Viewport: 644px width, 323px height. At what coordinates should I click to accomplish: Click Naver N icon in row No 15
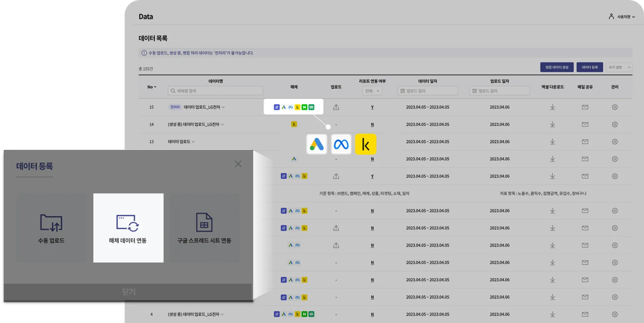click(304, 107)
